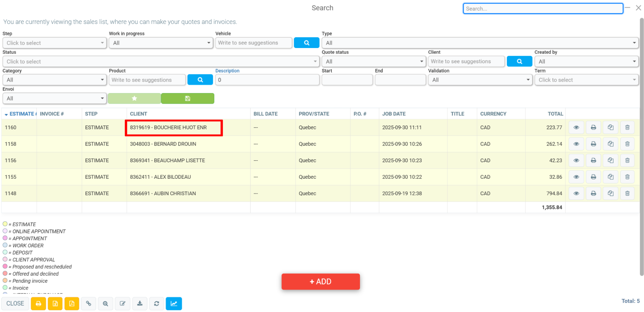The width and height of the screenshot is (644, 312).
Task: Click the CLOSE button
Action: (x=15, y=303)
